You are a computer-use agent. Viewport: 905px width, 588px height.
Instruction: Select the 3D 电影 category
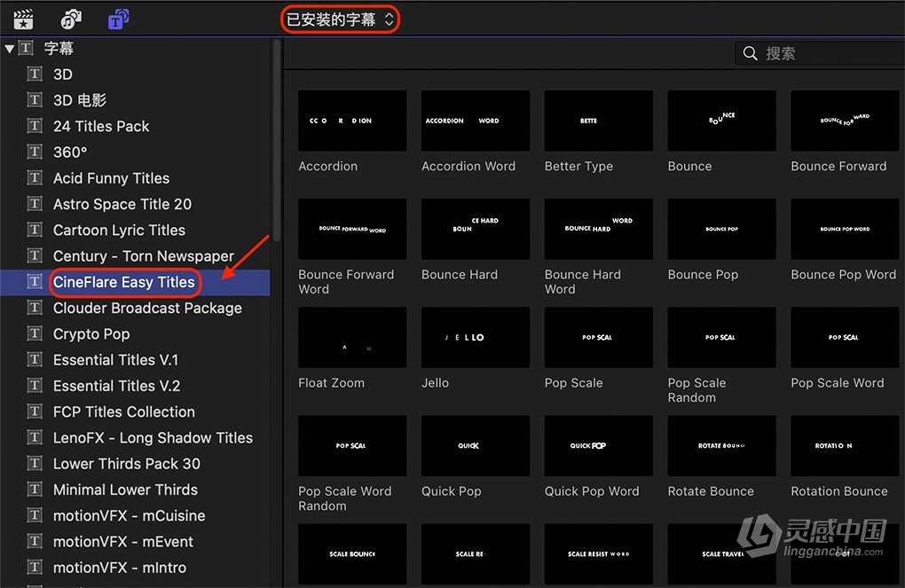click(135, 100)
